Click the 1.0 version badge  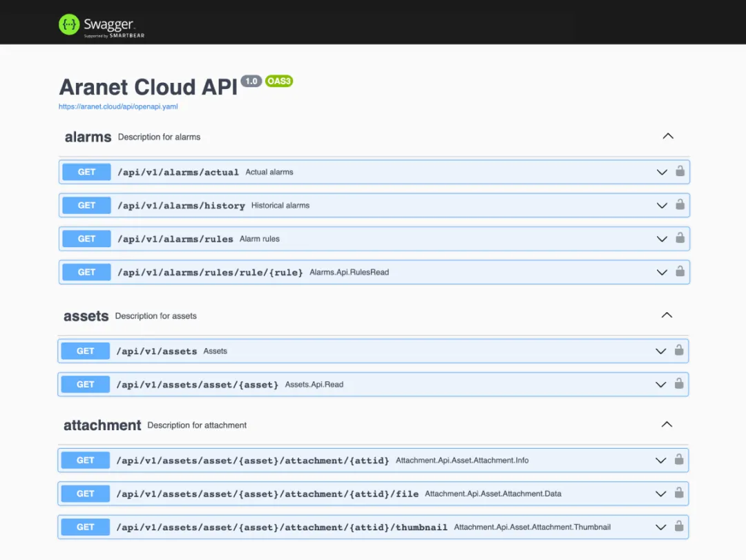coord(251,81)
